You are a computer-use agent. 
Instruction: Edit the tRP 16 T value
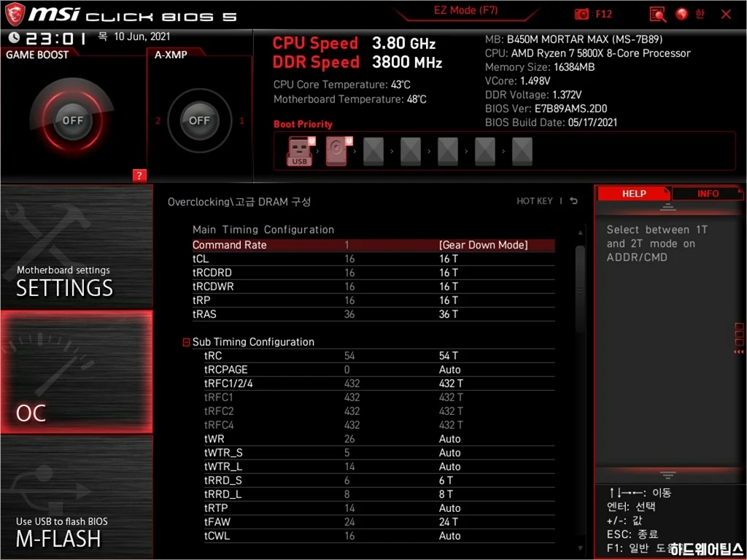point(449,300)
